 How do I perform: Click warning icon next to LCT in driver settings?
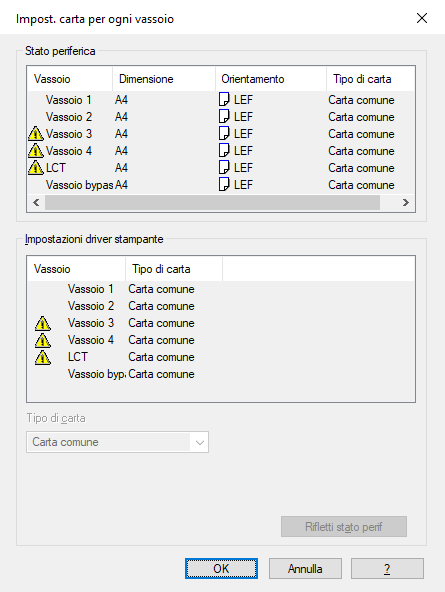43,357
